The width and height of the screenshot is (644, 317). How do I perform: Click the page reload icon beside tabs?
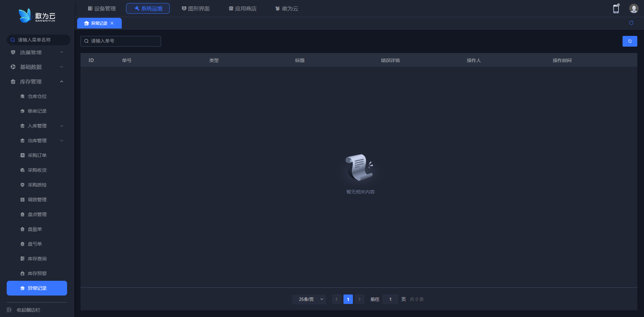click(x=631, y=23)
